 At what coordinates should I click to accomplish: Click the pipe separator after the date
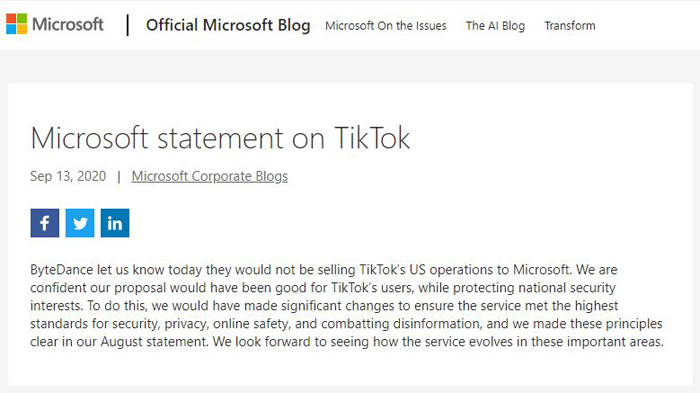point(119,177)
